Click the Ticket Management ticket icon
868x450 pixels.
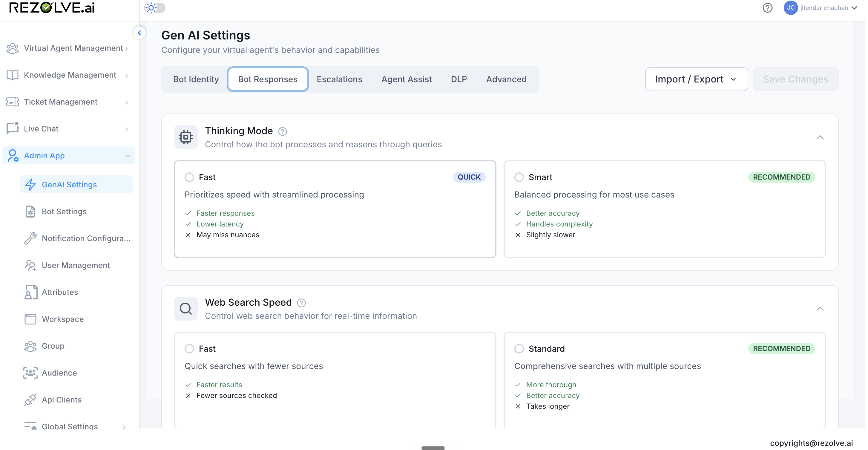coord(13,102)
